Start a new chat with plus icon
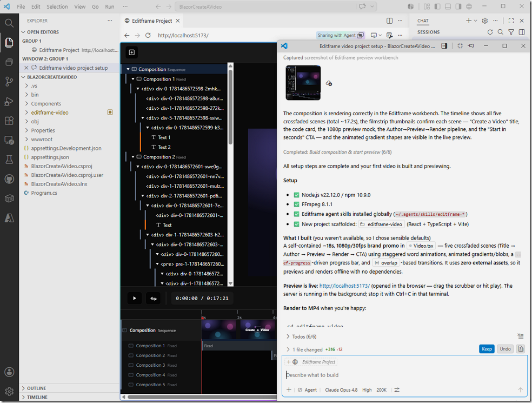Screen dimensions: 532x403 click(469, 21)
